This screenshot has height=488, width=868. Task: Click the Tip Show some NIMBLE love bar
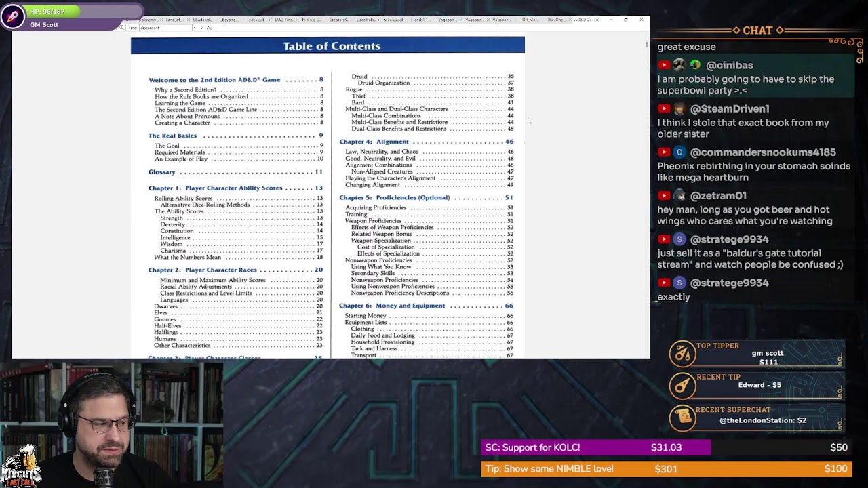666,468
